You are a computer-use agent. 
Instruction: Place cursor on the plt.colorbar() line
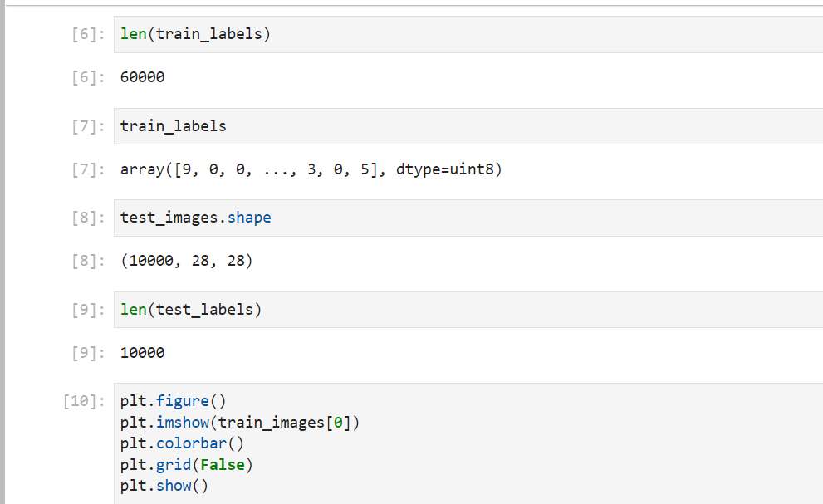[x=182, y=443]
